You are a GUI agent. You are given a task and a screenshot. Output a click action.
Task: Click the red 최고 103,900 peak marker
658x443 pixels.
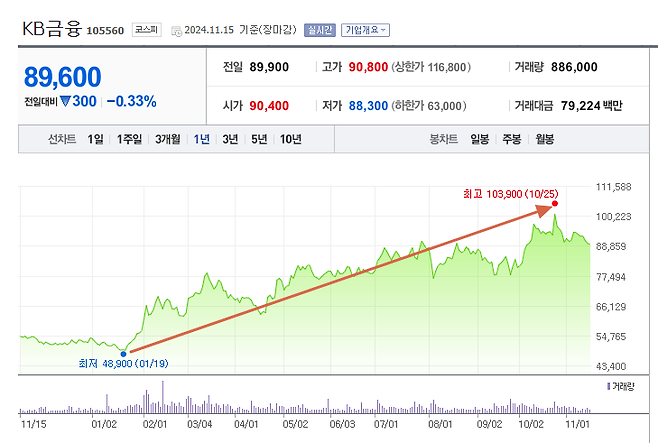pos(555,204)
